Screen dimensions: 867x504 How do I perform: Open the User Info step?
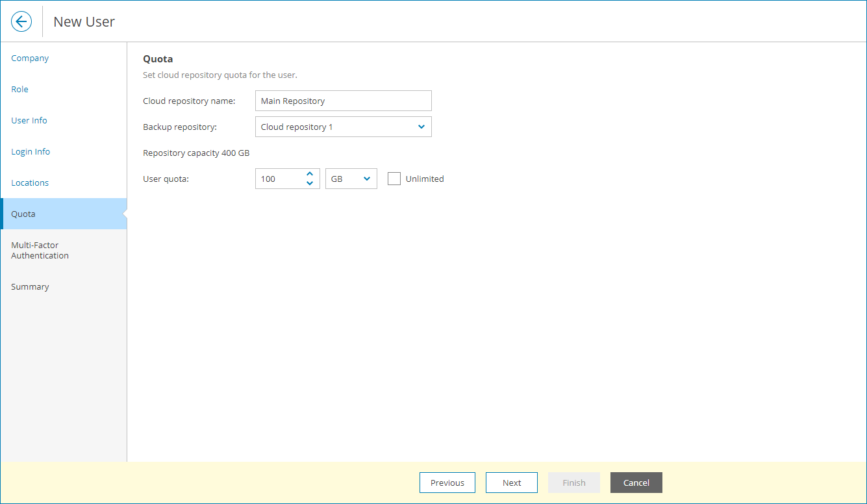(29, 120)
